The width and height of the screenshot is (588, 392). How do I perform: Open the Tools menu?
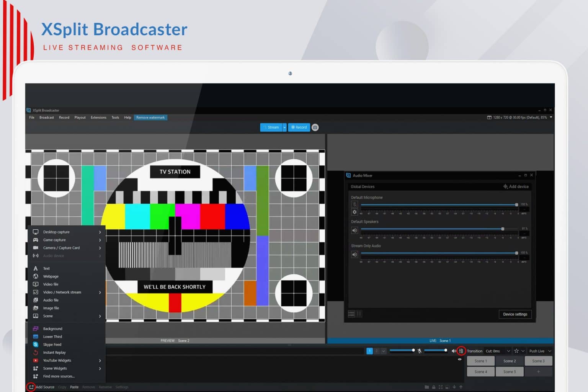[115, 118]
